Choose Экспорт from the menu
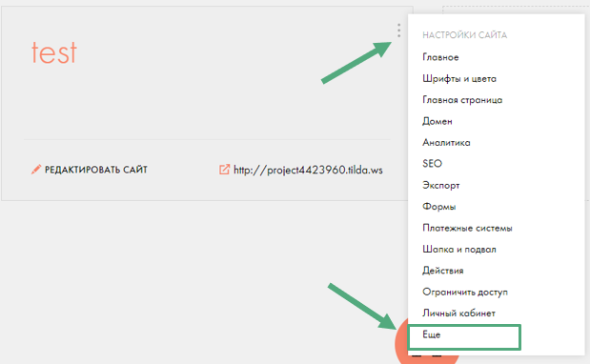The height and width of the screenshot is (364, 590). point(441,186)
